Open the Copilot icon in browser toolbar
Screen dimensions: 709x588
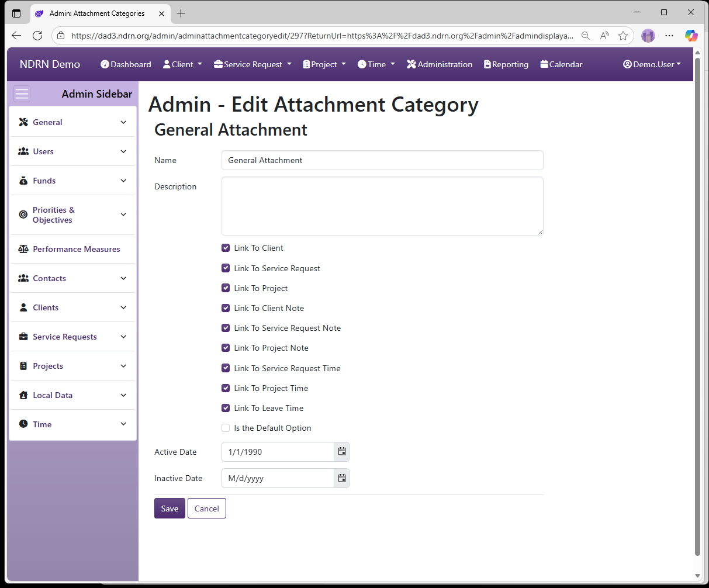coord(691,36)
